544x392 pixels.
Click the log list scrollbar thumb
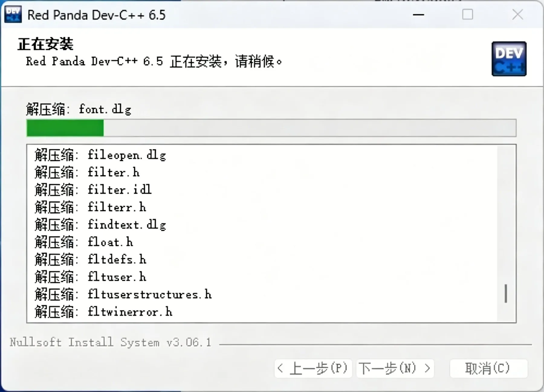[506, 293]
